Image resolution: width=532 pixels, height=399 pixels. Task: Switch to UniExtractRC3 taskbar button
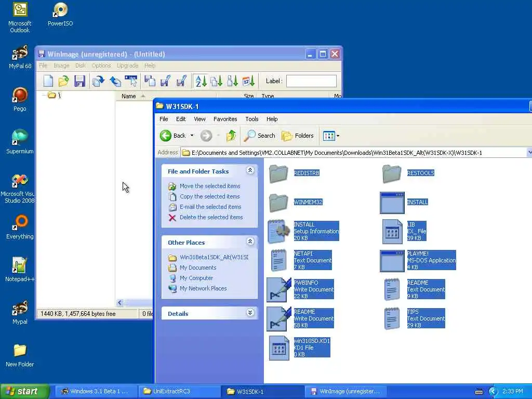tap(179, 392)
